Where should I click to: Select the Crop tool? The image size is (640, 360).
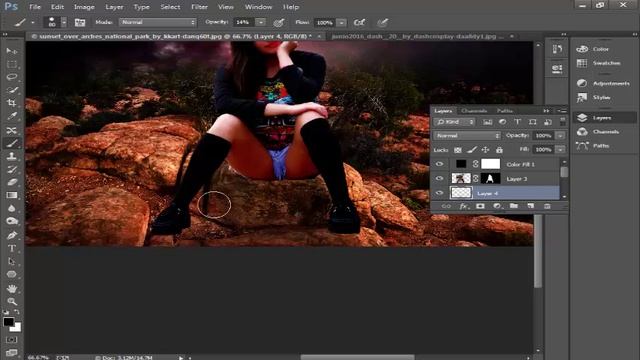tap(12, 103)
